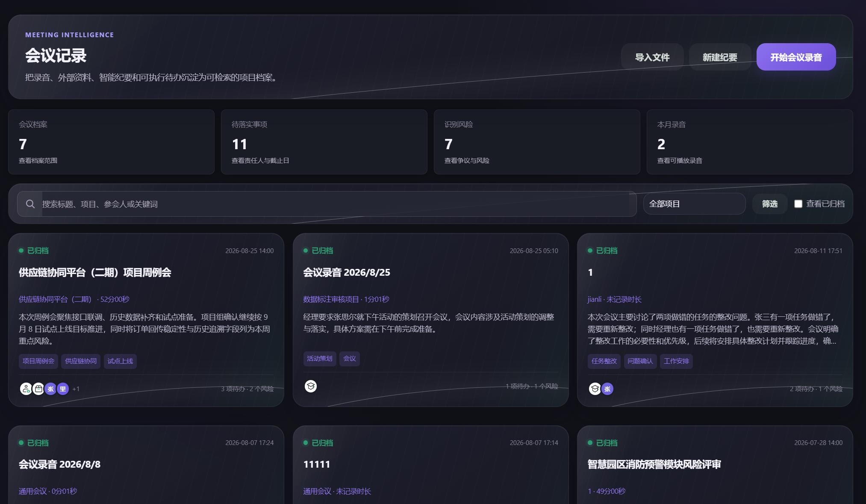Click 2 项待办 · 1 个风险 summary
Viewport: 866px width, 504px height.
tap(816, 389)
